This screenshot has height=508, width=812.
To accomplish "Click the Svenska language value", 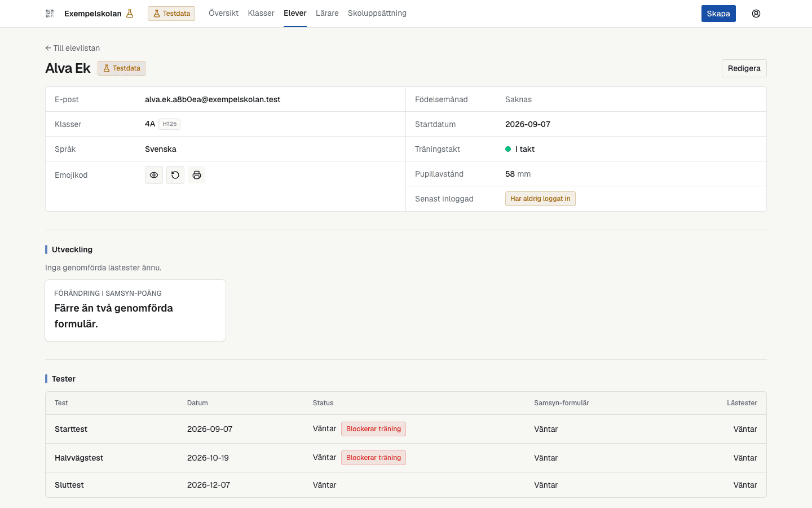I will pyautogui.click(x=161, y=149).
